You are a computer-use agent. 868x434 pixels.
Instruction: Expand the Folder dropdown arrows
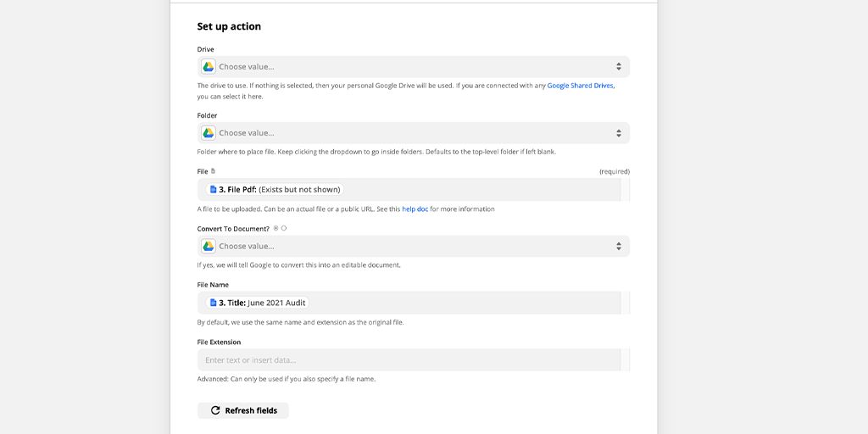[618, 133]
